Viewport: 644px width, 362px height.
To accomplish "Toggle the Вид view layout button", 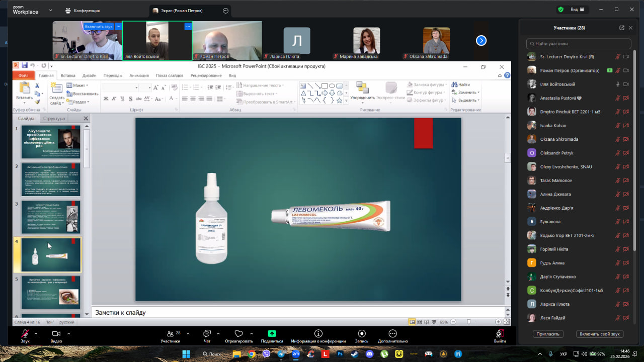I will (577, 10).
